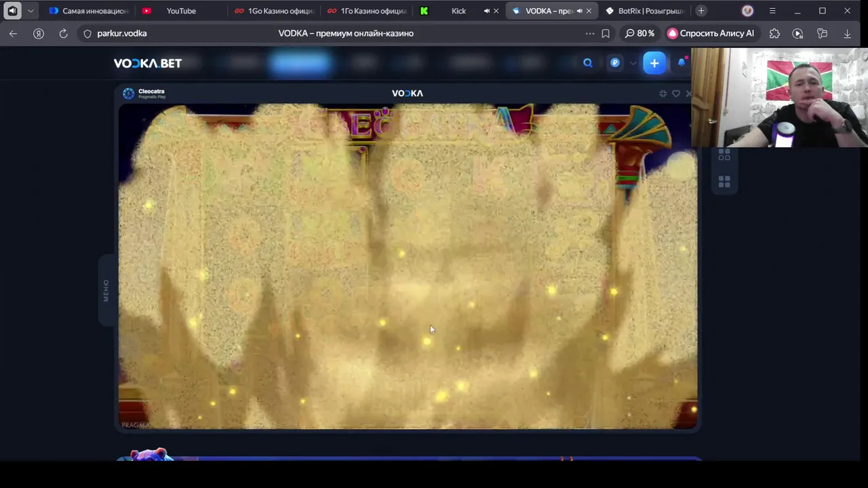Select the four-window grid layout icon
Screen dimensions: 868x488
[x=724, y=155]
